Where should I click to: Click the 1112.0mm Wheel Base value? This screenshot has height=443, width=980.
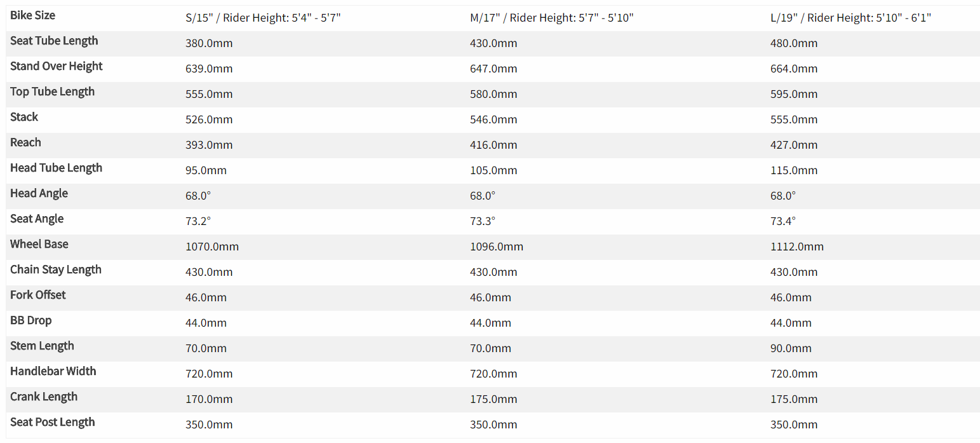coord(796,247)
